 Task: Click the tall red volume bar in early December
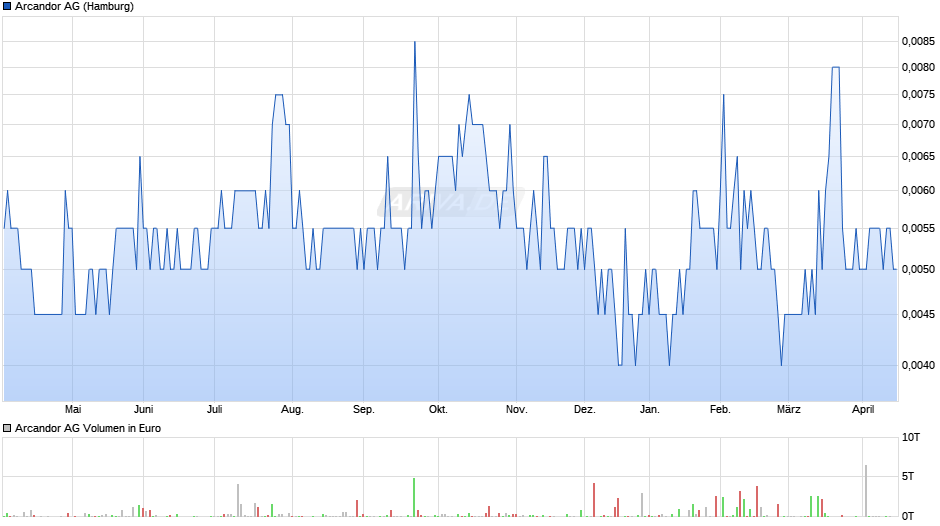pos(593,500)
